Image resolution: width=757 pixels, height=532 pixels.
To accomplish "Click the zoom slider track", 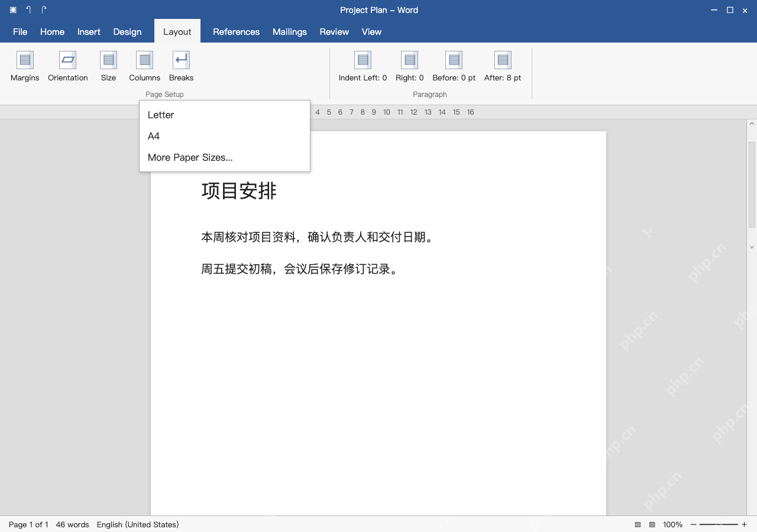I will 719,524.
